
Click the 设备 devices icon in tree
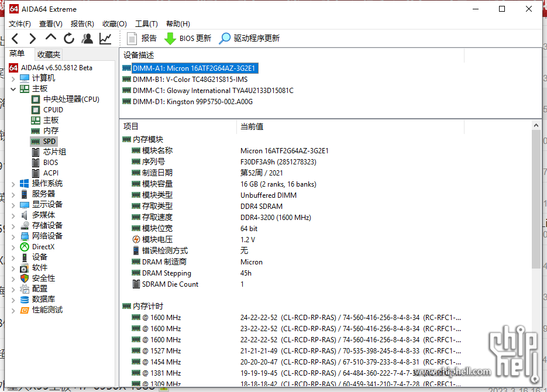coord(25,257)
